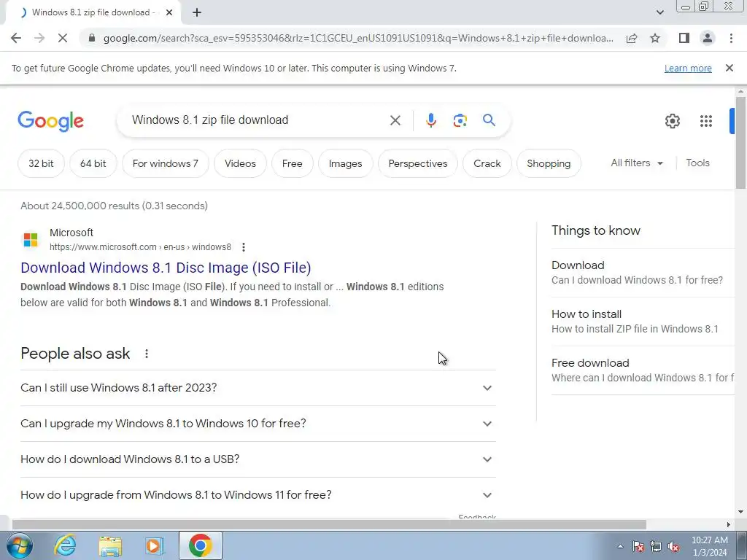Switch to Shopping results
747x560 pixels.
click(x=549, y=163)
